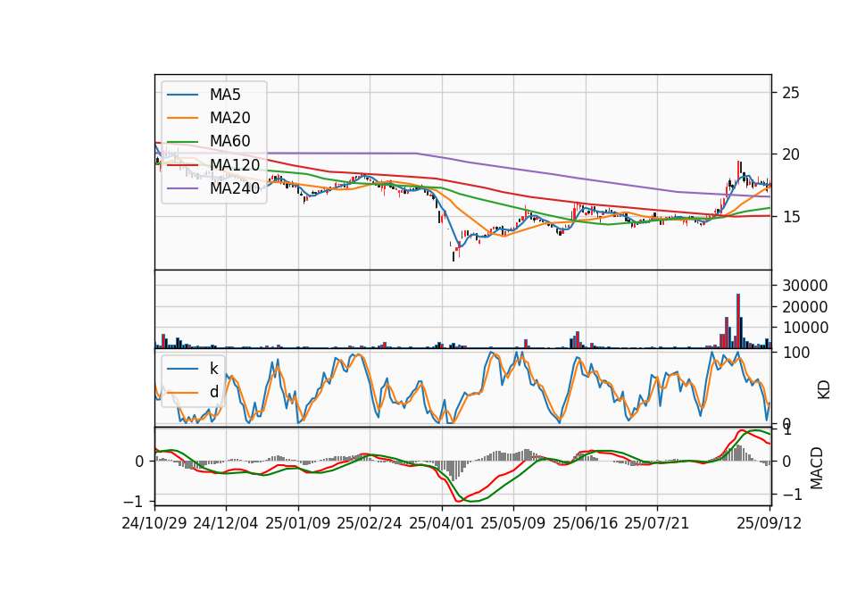Click the tallest volume bar
Screen dimensions: 857x616
(x=738, y=320)
